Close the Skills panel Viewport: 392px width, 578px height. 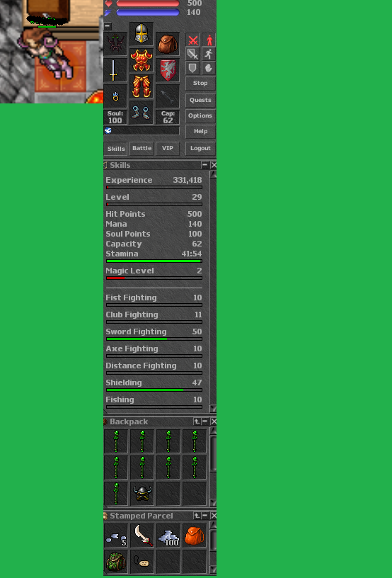[214, 165]
